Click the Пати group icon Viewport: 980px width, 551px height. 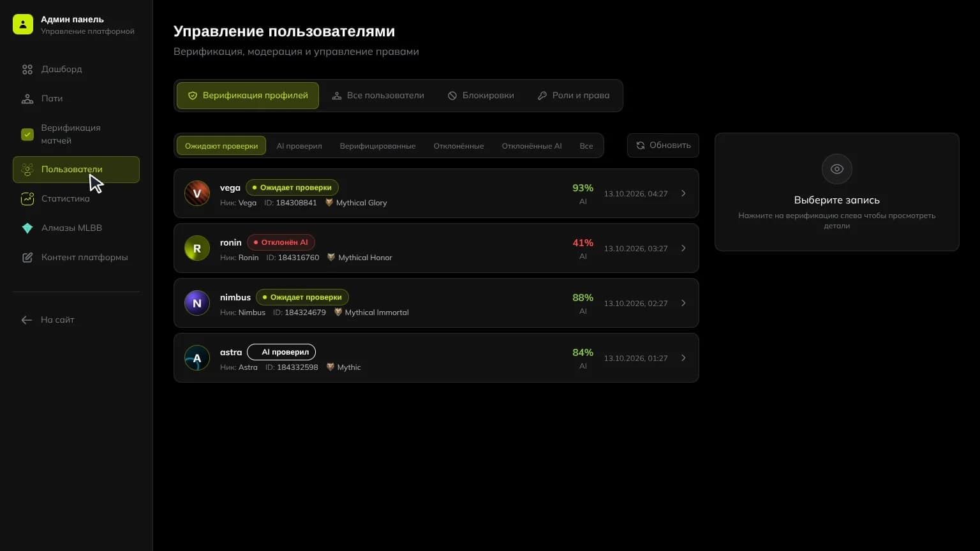click(27, 99)
